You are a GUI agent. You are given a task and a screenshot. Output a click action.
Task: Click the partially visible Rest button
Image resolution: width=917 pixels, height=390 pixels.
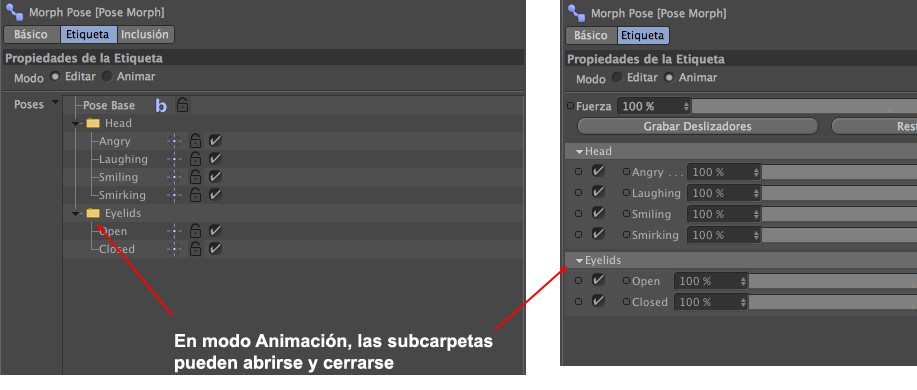tap(874, 126)
